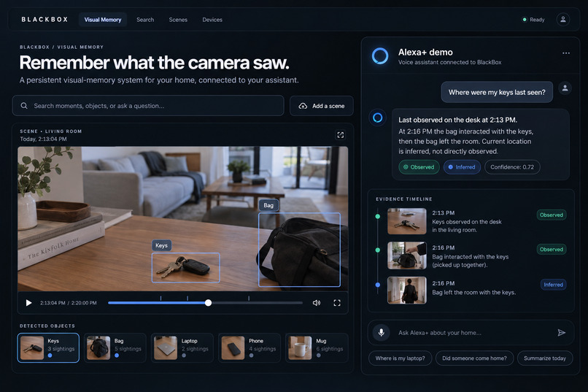Focus the Ask Alexa+ input field
Viewport: 588px width, 392px height.
(x=471, y=333)
